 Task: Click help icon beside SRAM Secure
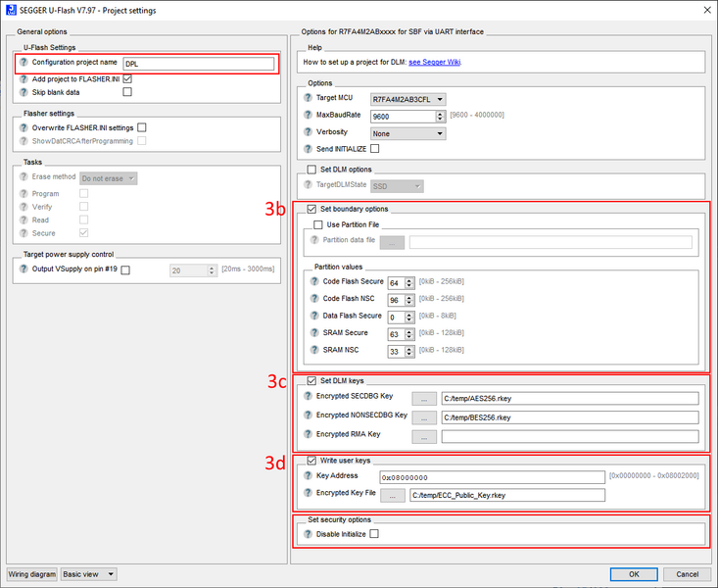click(x=314, y=332)
